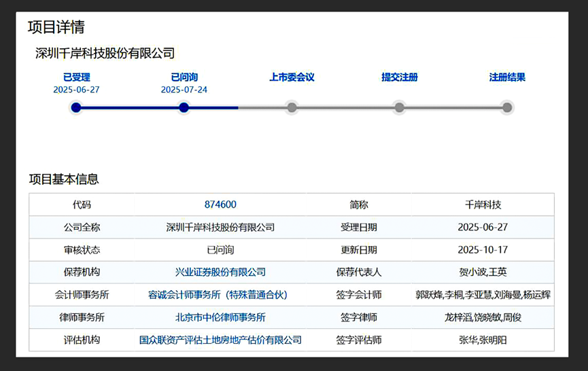The image size is (588, 371).
Task: Click the 律师事务所 label cell
Action: (82, 317)
